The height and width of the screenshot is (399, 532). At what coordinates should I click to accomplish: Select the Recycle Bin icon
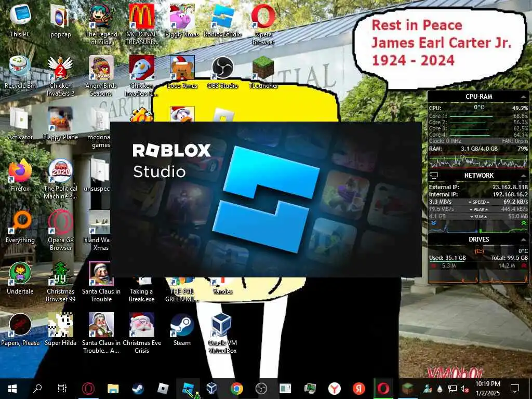[x=20, y=72]
